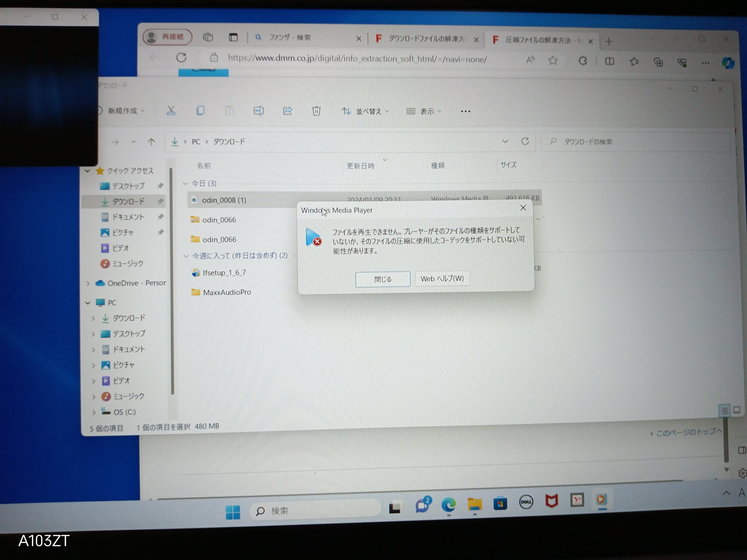The width and height of the screenshot is (747, 560).
Task: Open Edge favorites list icon
Action: tap(634, 62)
